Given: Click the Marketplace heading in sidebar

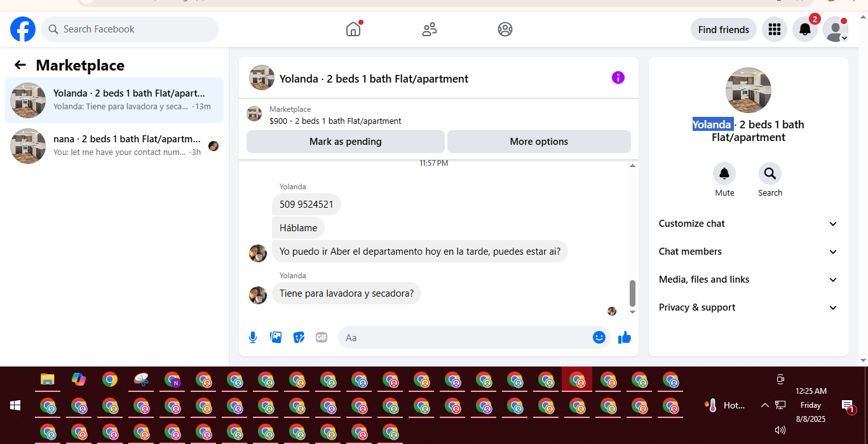Looking at the screenshot, I should 80,65.
